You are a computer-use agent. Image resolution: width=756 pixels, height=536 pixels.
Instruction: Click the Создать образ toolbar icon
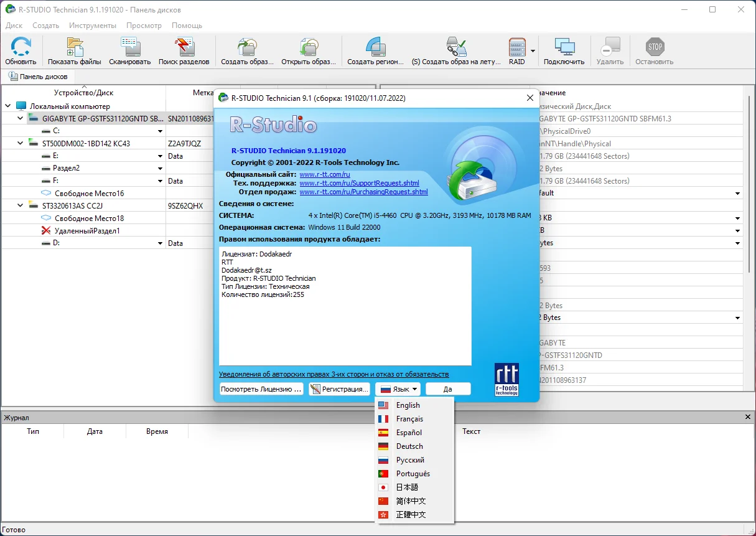(247, 47)
